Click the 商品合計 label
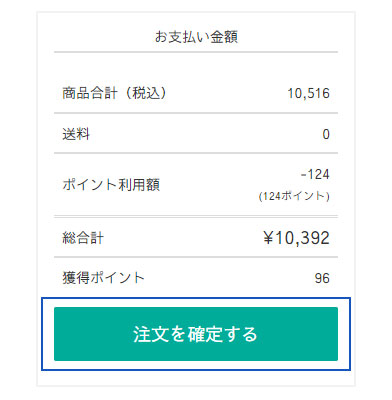The height and width of the screenshot is (400, 392). point(90,93)
